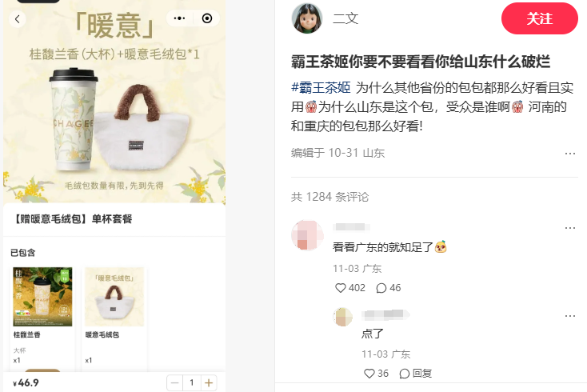The width and height of the screenshot is (587, 392).
Task: Open the three-dot capsule menu
Action: (179, 18)
